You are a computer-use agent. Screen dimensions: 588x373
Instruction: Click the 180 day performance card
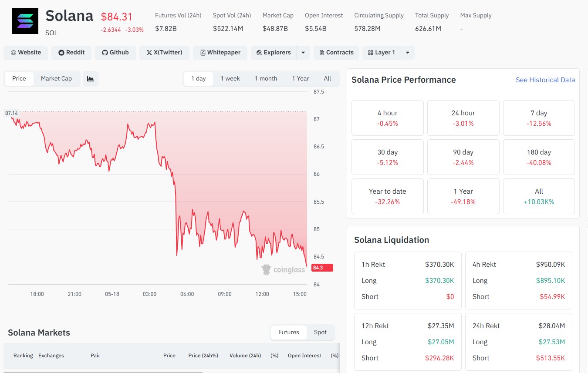point(539,157)
